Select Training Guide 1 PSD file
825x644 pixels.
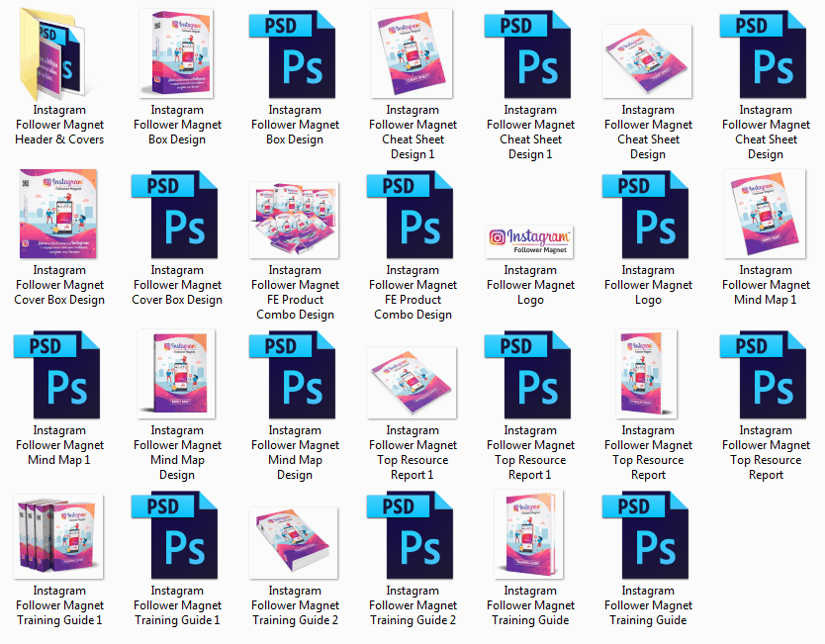(175, 535)
